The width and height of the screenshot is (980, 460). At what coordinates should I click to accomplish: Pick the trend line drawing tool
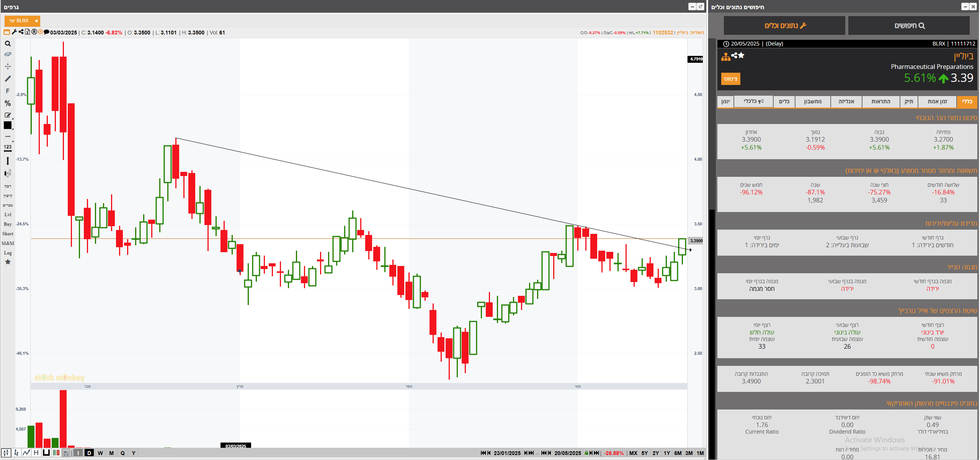pos(8,79)
